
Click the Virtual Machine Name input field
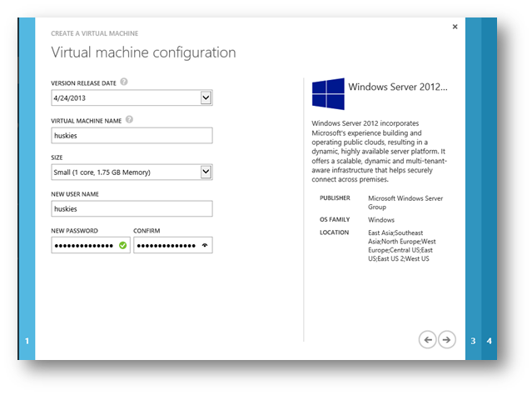132,136
